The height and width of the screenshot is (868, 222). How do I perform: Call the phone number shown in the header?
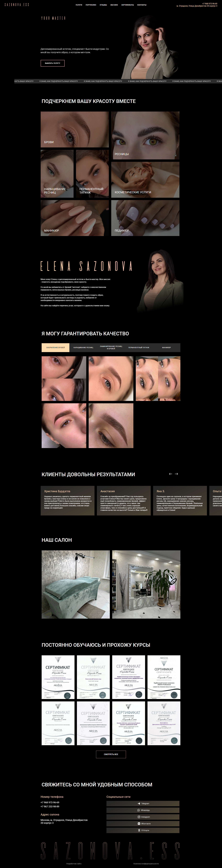coord(210,4)
